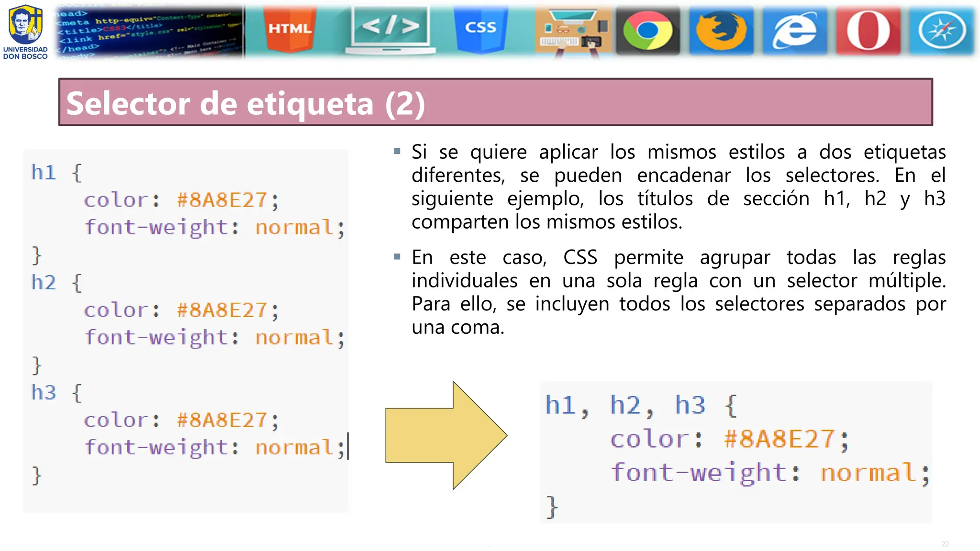The height and width of the screenshot is (551, 980).
Task: Click the h1 selector in left code block
Action: point(44,173)
